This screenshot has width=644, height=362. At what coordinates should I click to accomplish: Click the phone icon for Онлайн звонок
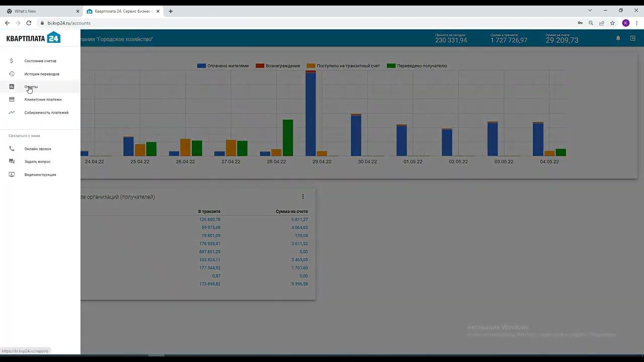click(12, 149)
